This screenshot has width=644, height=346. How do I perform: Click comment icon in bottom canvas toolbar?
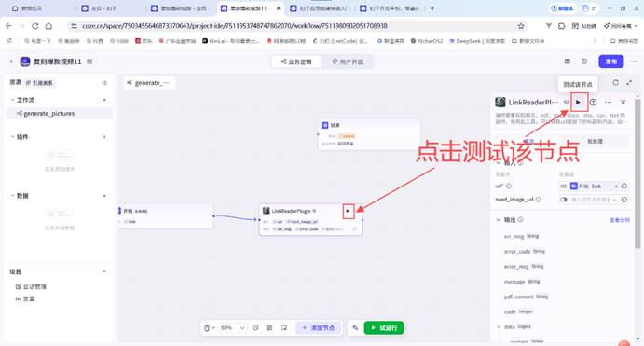point(255,327)
